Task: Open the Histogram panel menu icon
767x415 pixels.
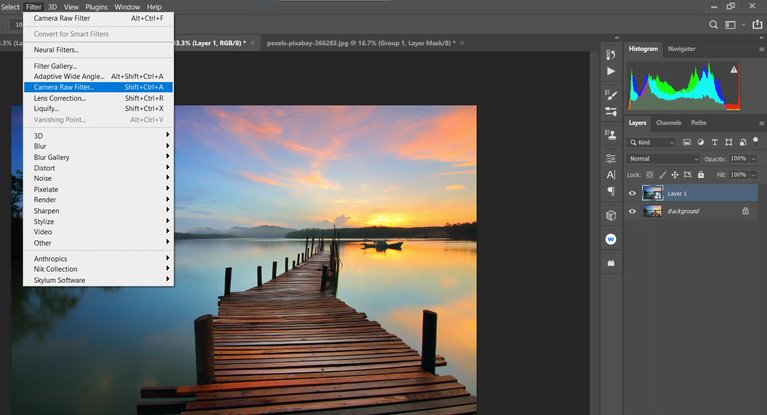Action: point(762,49)
